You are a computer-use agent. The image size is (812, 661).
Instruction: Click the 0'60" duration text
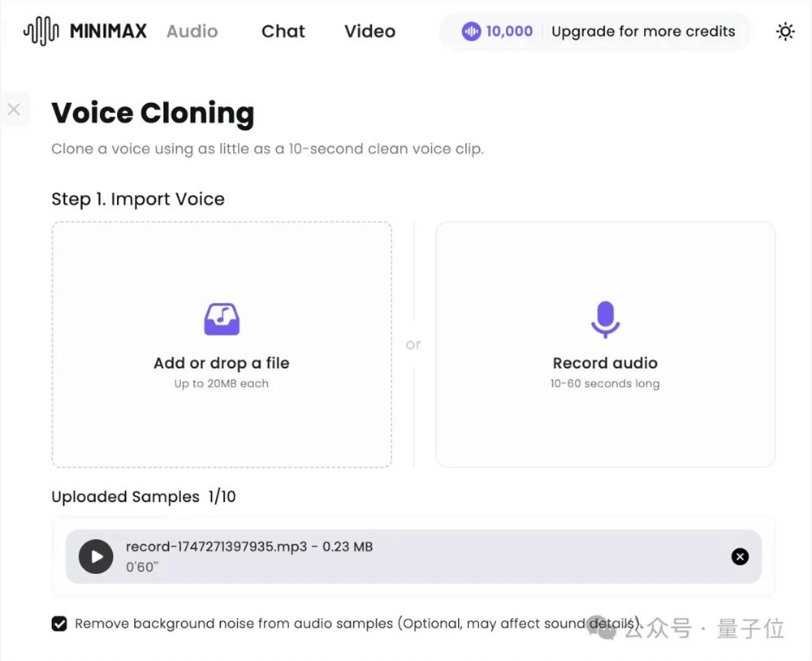click(142, 567)
